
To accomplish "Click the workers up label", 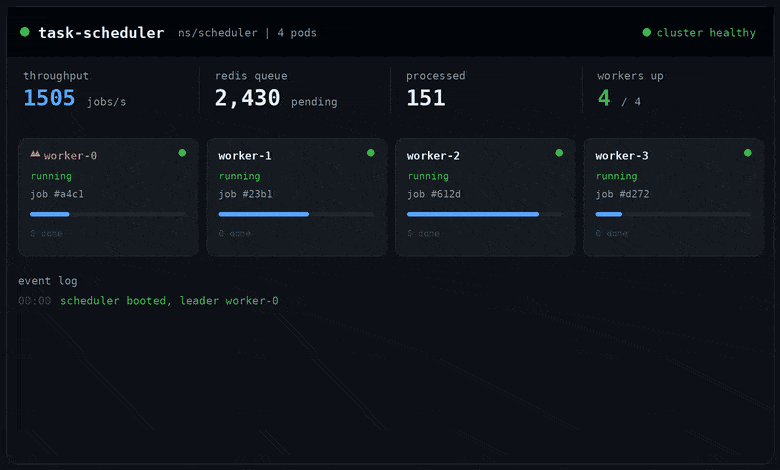I will (x=630, y=76).
